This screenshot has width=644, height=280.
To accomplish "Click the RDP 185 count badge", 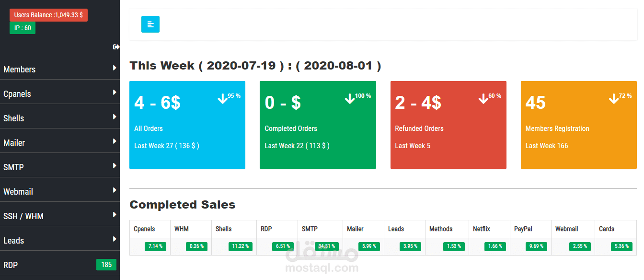I will pos(106,265).
